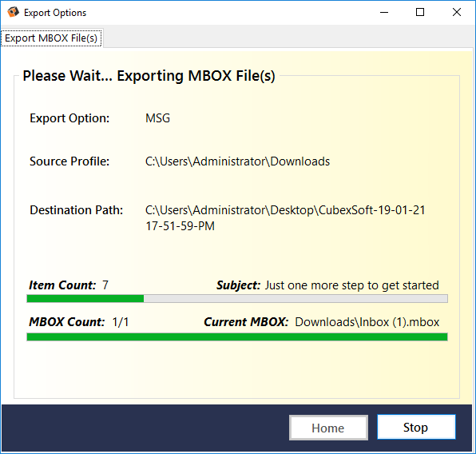Close the Export Options window
The width and height of the screenshot is (476, 454).
tap(457, 13)
